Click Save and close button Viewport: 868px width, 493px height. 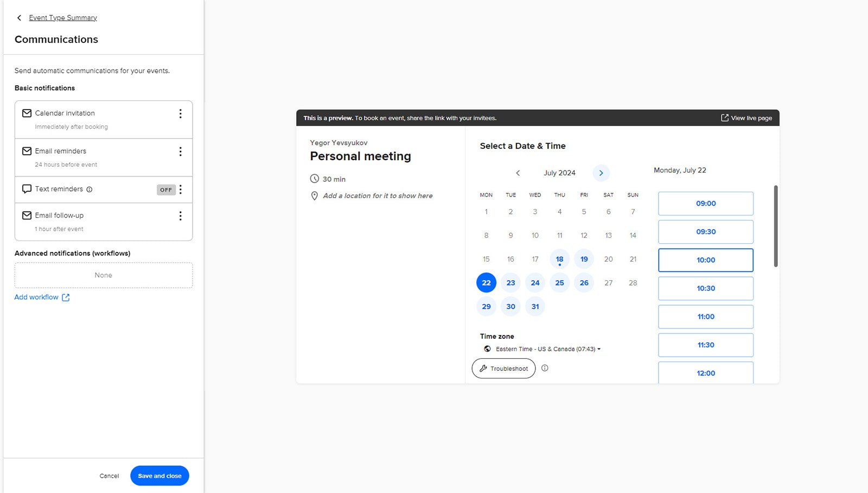coord(159,476)
